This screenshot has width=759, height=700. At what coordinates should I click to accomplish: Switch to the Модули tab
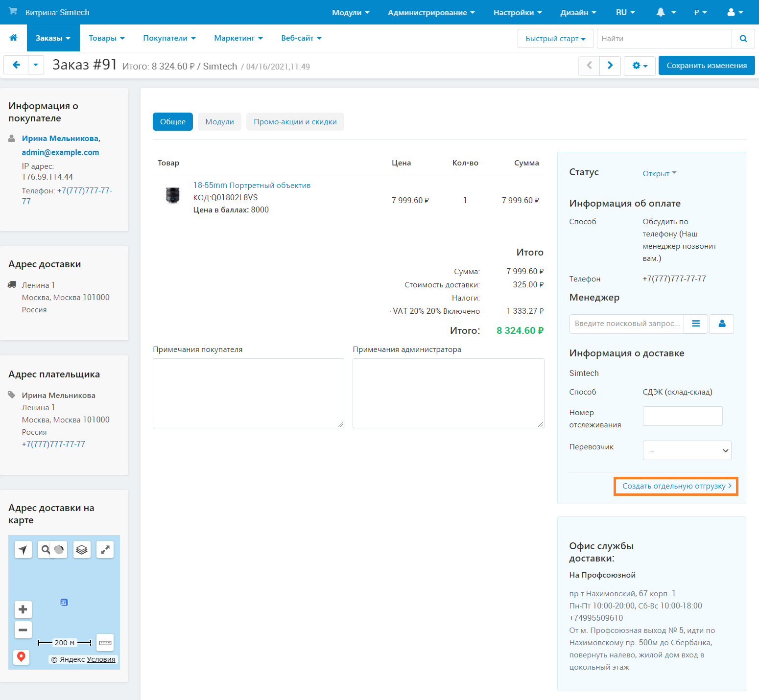(219, 122)
